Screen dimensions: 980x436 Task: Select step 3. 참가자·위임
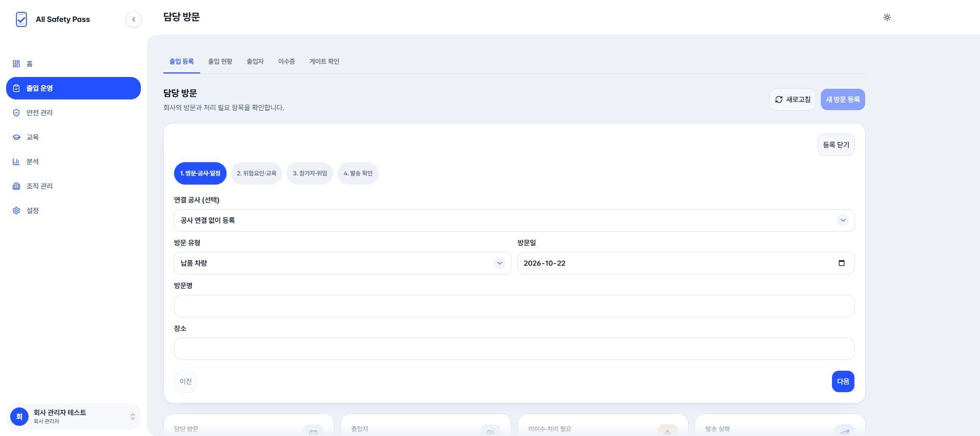click(x=310, y=173)
